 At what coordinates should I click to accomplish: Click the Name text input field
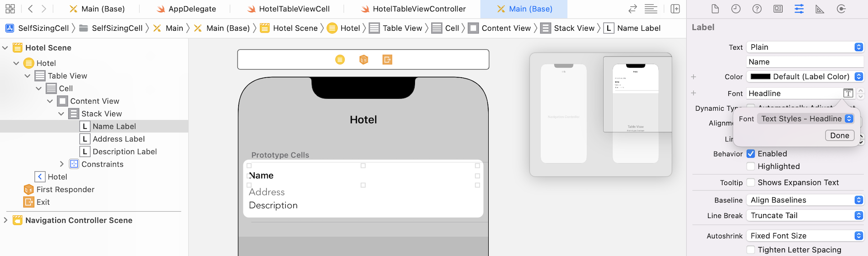(805, 62)
